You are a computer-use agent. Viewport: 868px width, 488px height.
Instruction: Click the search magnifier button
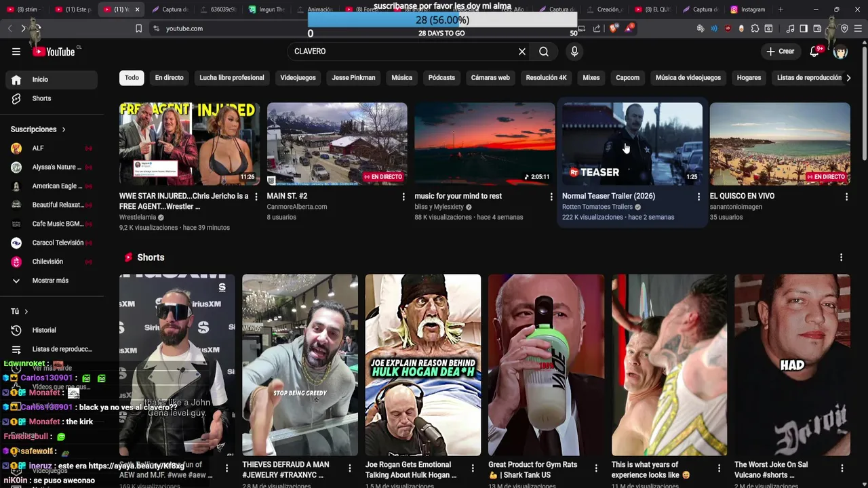[x=544, y=52]
